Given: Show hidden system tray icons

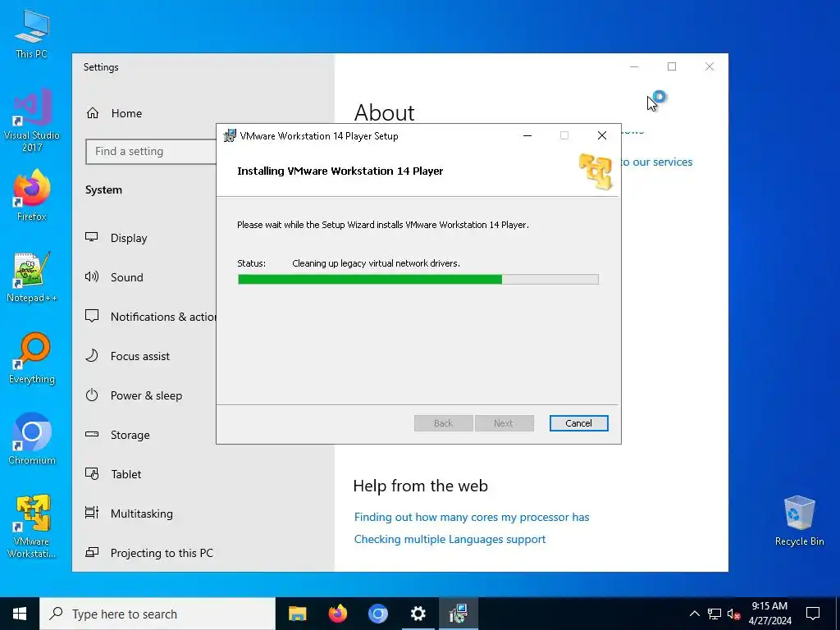Looking at the screenshot, I should [x=694, y=614].
